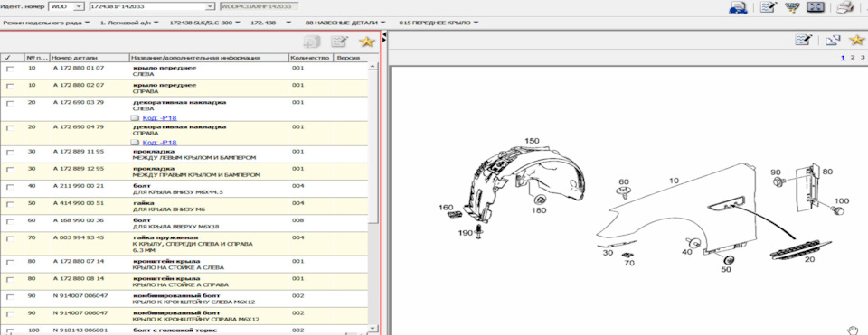Click the parts list vertical scrollbar
The height and width of the screenshot is (335, 868).
point(373,199)
